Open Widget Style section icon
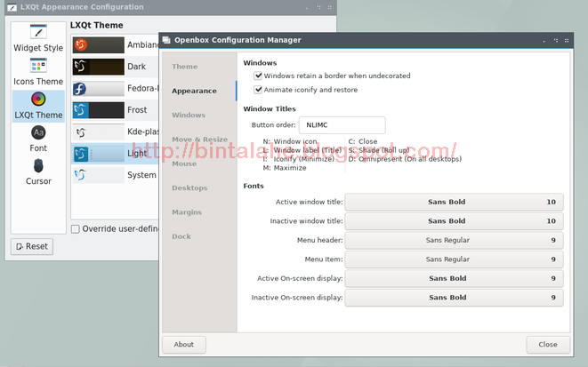588x367 pixels. point(38,32)
